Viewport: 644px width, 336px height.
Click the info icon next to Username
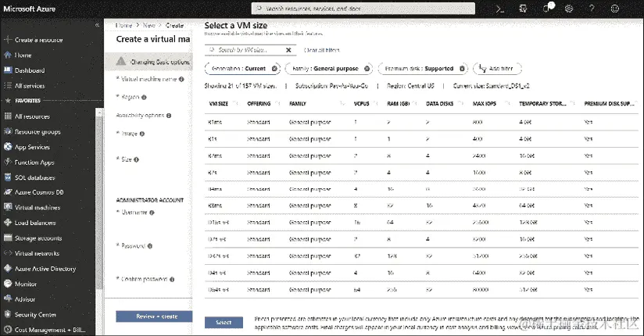click(152, 213)
